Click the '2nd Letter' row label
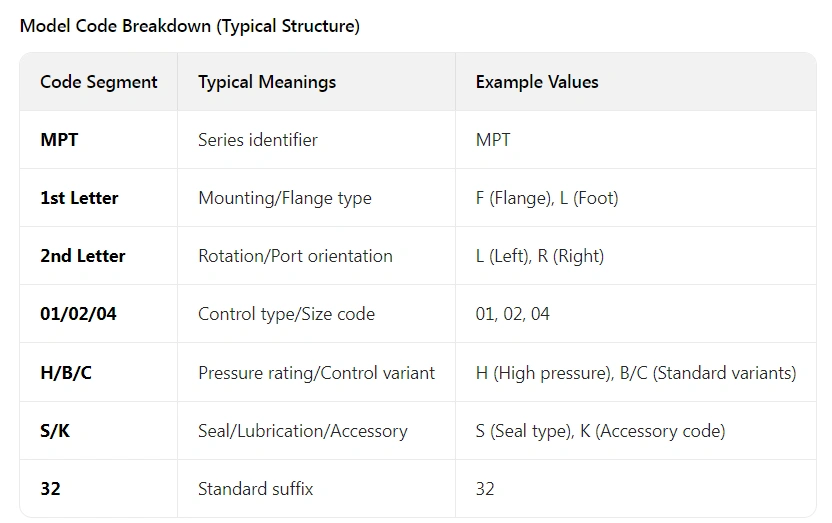The image size is (832, 523). click(83, 256)
